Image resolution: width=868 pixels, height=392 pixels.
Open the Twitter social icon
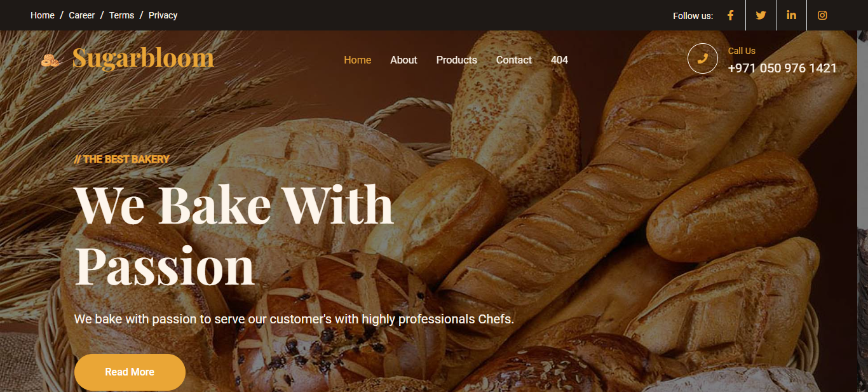[761, 15]
